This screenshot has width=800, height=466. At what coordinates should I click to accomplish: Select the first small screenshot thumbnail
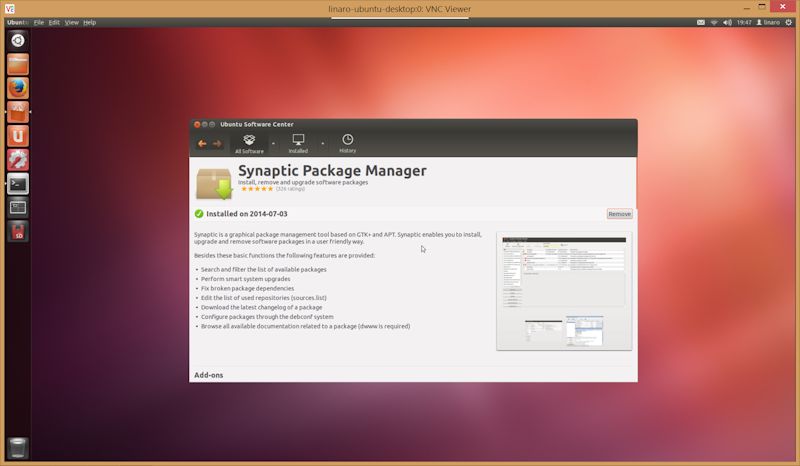(543, 331)
